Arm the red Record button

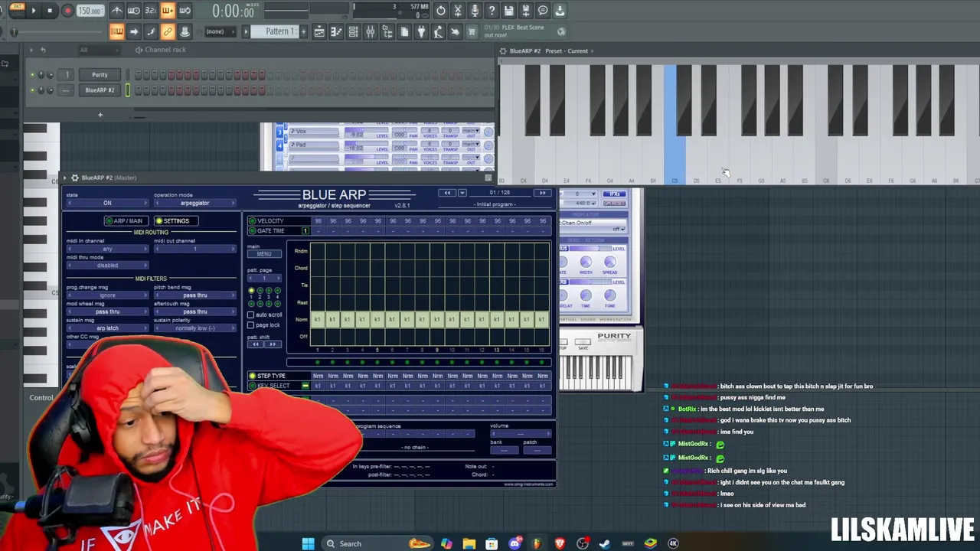point(67,11)
